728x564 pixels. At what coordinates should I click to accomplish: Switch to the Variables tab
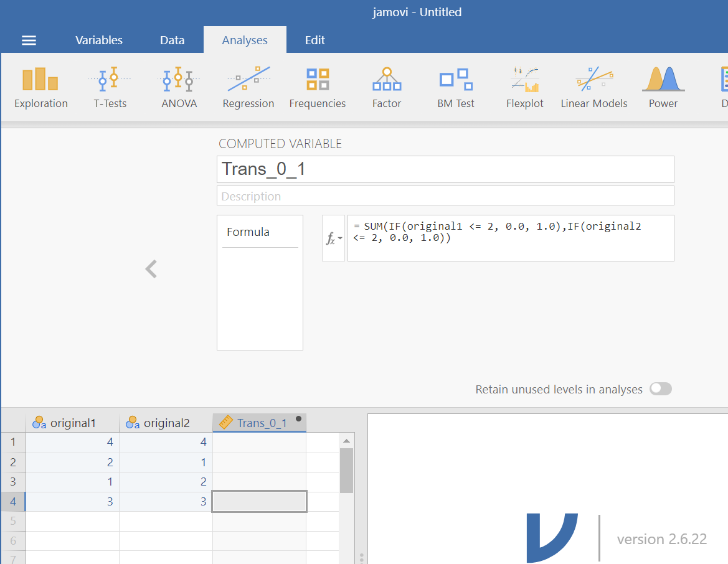(x=99, y=40)
